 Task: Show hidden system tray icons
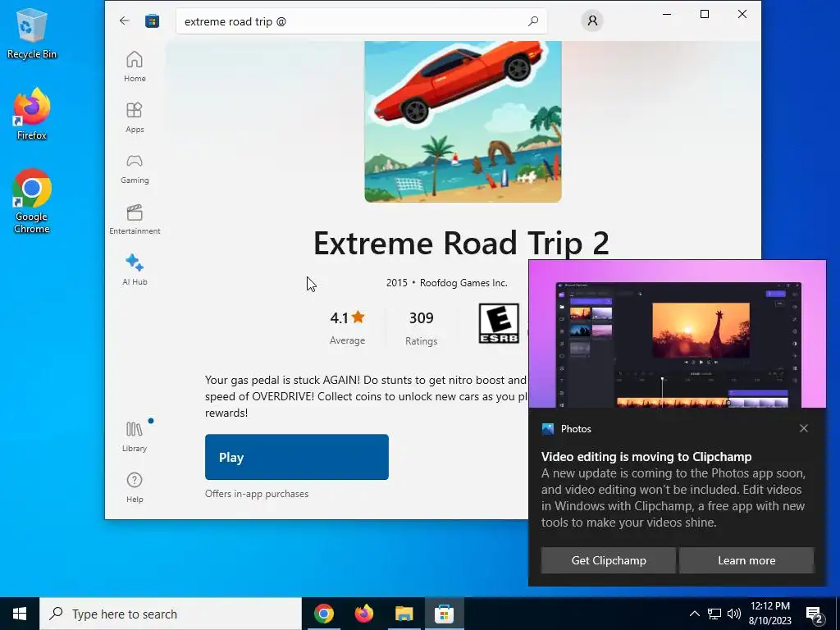point(694,614)
